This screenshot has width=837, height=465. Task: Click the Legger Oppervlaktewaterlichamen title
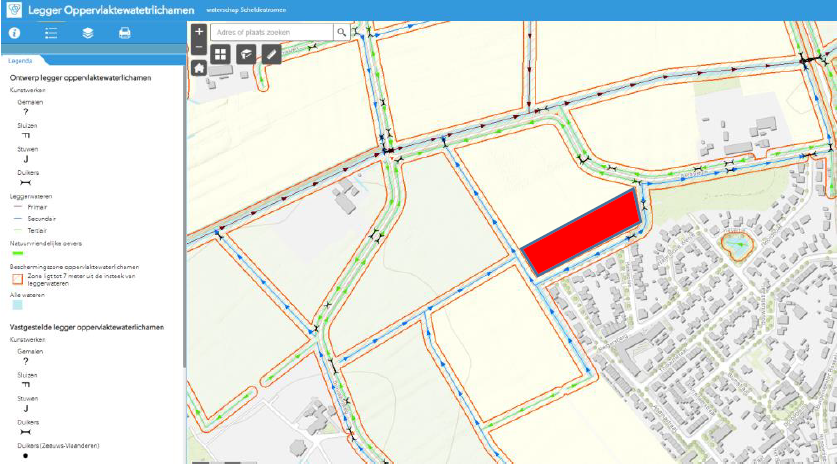tap(111, 10)
